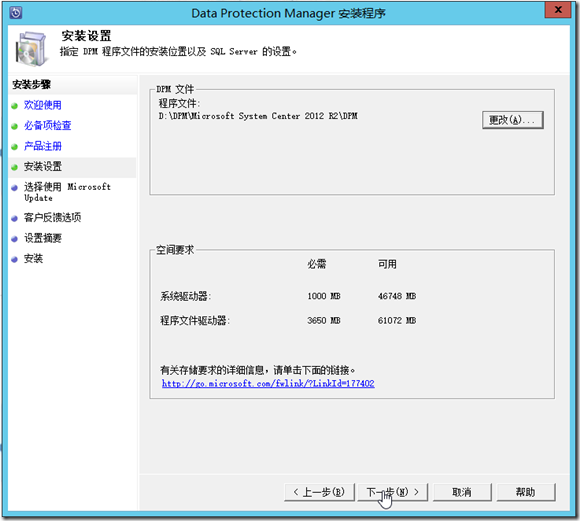Click the 61072 MB available value
The height and width of the screenshot is (521, 580).
pos(397,320)
